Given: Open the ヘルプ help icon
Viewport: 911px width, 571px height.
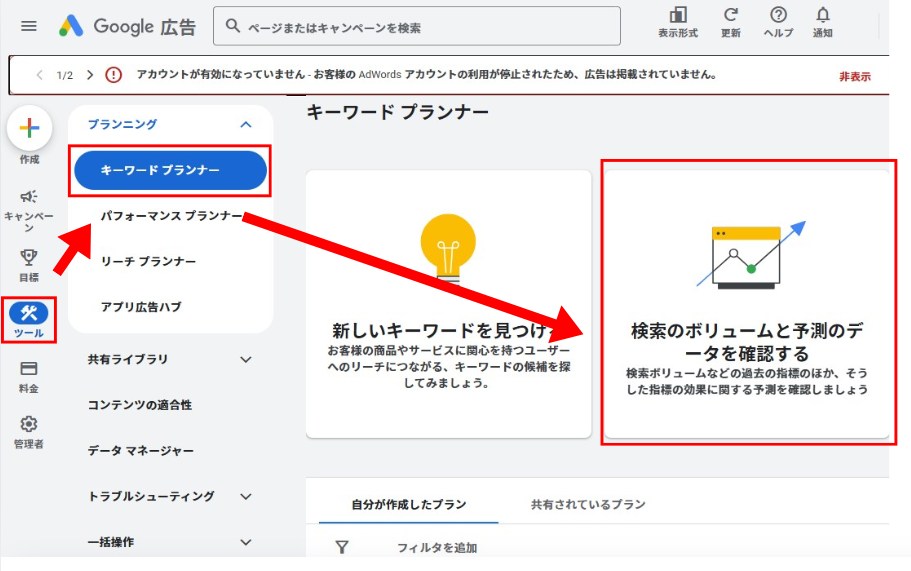Looking at the screenshot, I should point(778,16).
